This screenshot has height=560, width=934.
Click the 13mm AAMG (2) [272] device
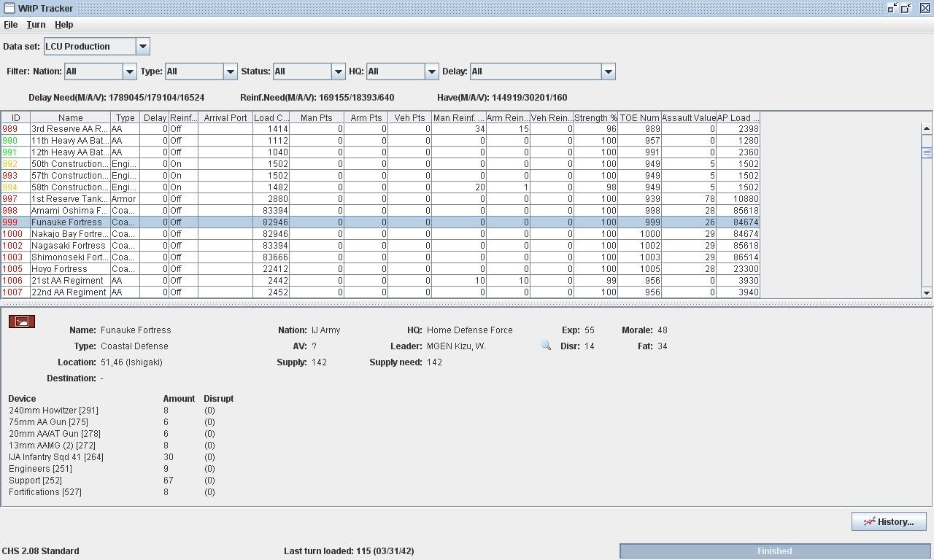52,446
